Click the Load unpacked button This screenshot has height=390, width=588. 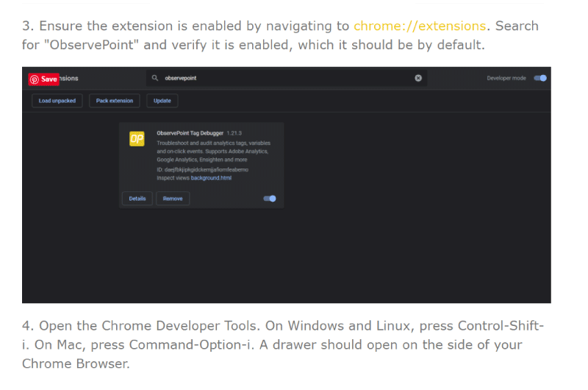57,101
